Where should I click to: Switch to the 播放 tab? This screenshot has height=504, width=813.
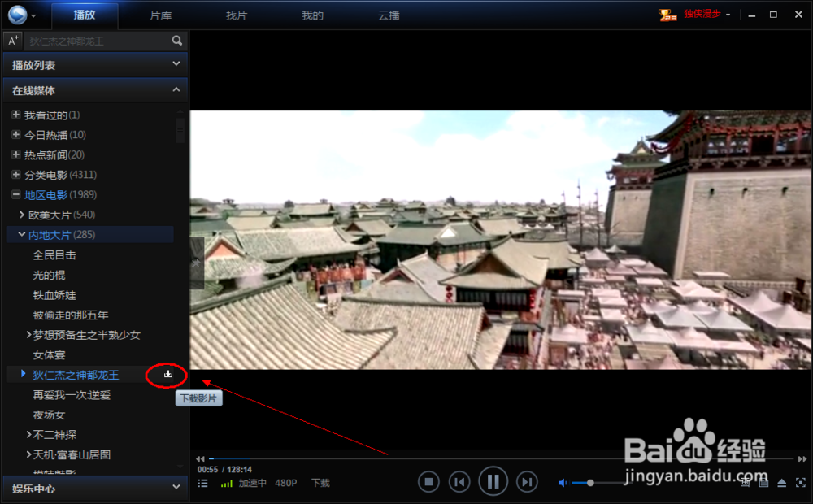(85, 15)
